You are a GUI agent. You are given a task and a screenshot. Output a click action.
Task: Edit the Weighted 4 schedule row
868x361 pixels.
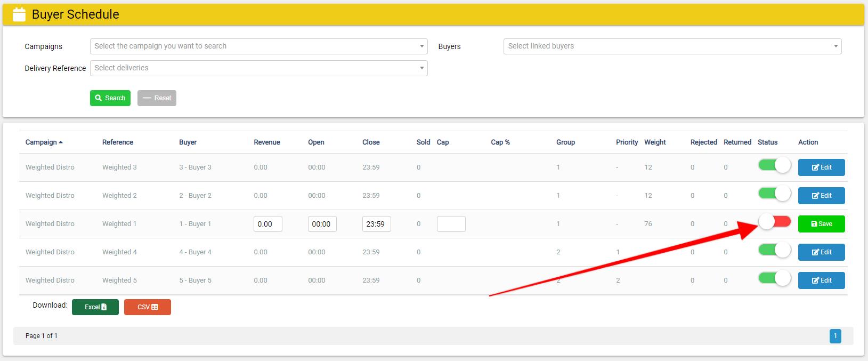821,252
